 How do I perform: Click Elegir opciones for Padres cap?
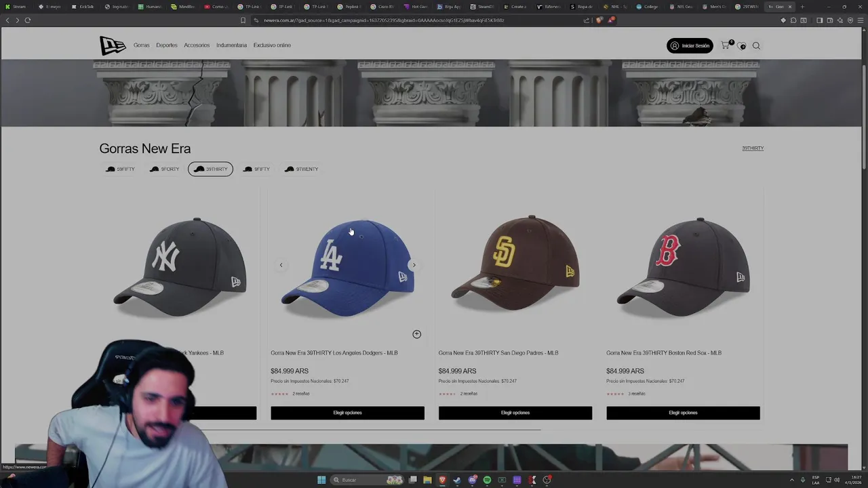(515, 413)
